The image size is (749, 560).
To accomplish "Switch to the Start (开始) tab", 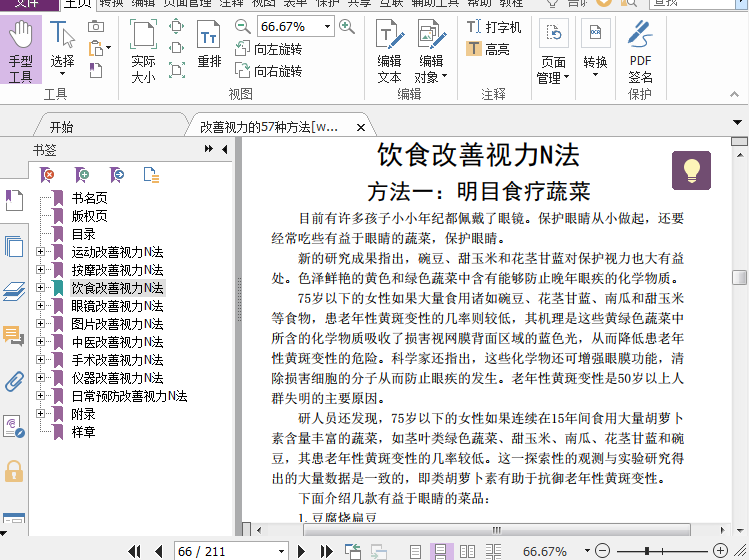I will click(x=61, y=127).
